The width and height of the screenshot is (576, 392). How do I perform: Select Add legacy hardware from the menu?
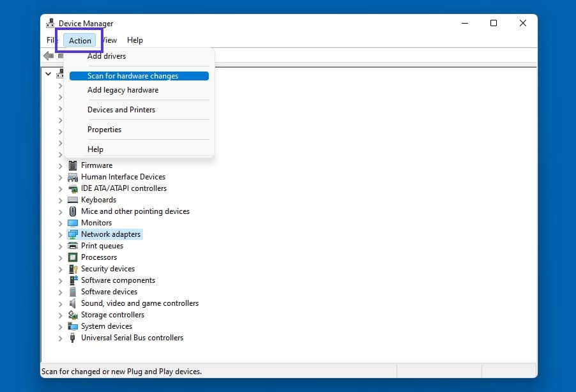123,89
